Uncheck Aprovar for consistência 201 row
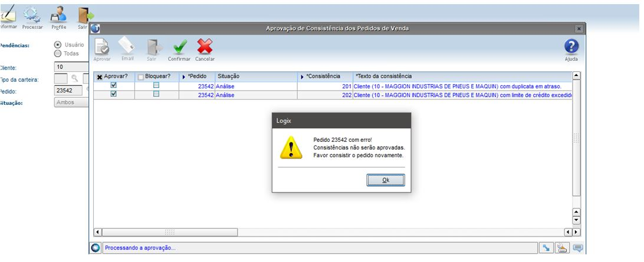The height and width of the screenshot is (262, 644). (114, 85)
